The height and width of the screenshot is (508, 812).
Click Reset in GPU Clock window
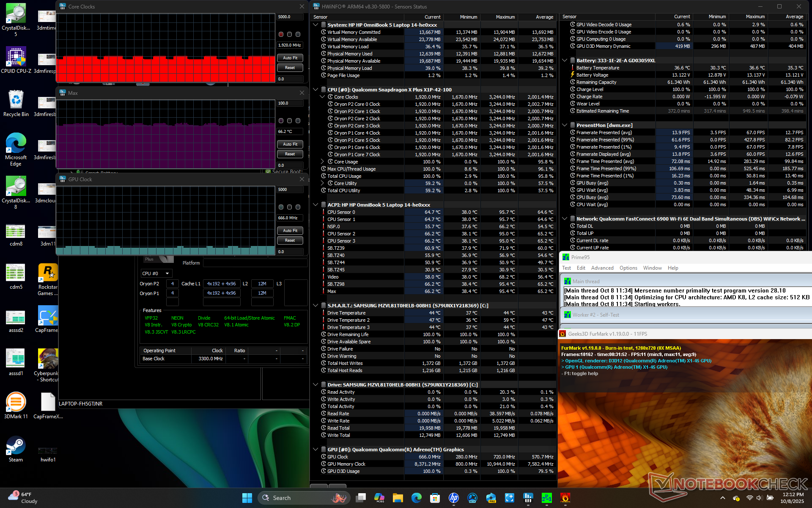(290, 240)
